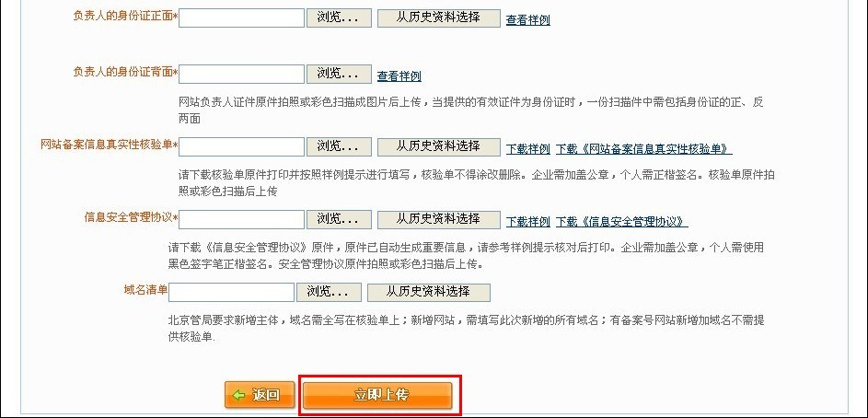Screen dimensions: 868x418
Task: Click 浏览 for 负责人的身份证背面
Action: tap(338, 74)
